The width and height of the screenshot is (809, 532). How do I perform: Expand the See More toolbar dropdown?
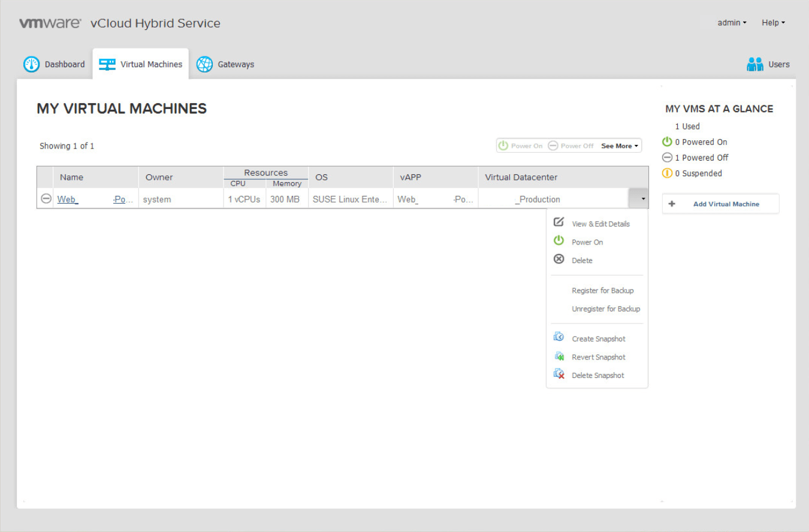620,146
